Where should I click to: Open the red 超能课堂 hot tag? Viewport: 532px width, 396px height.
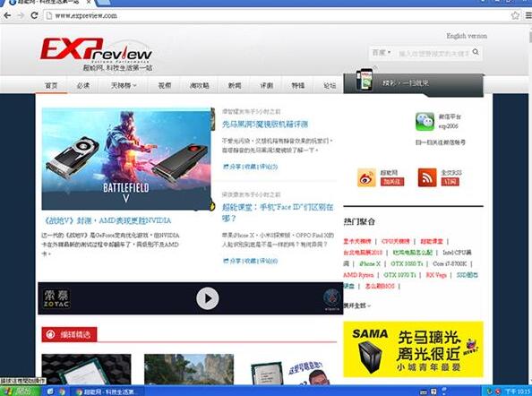432,241
